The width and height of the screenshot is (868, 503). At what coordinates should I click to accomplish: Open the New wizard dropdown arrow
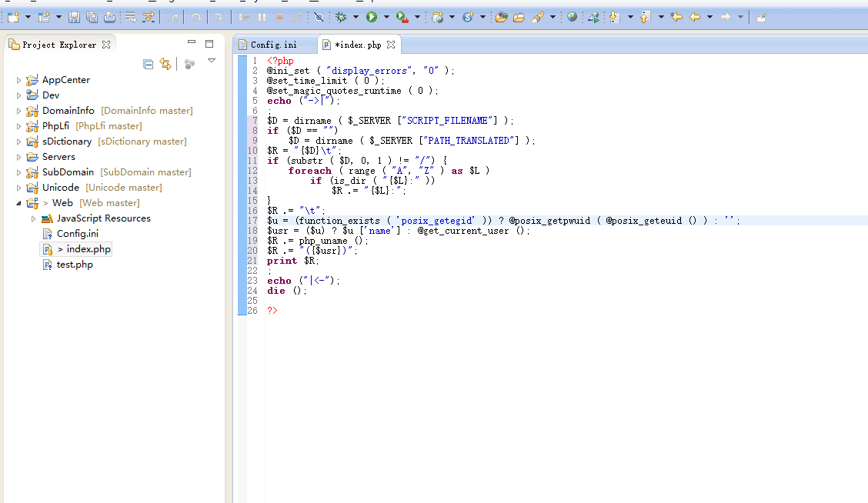(28, 17)
